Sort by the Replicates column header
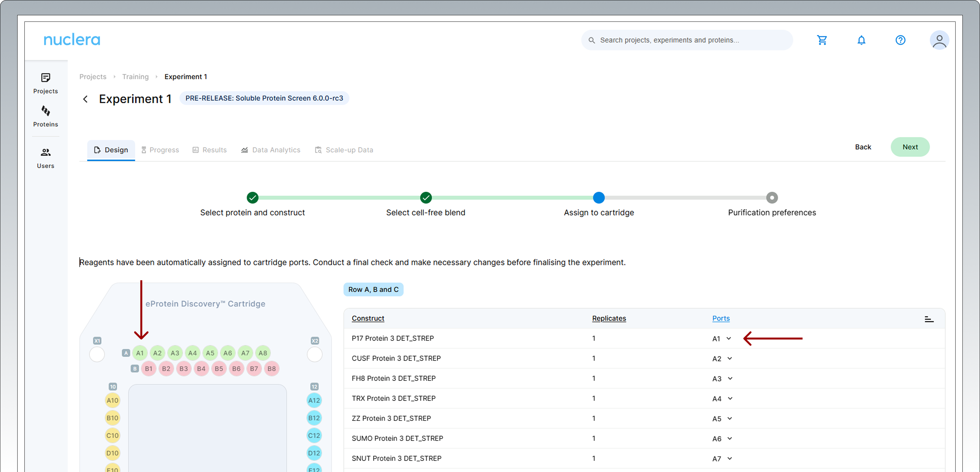The width and height of the screenshot is (980, 472). [609, 318]
